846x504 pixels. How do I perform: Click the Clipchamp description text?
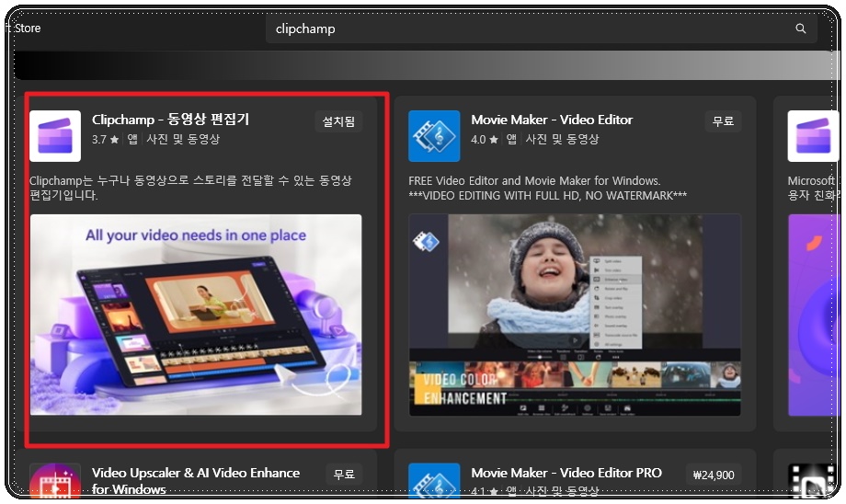point(190,188)
